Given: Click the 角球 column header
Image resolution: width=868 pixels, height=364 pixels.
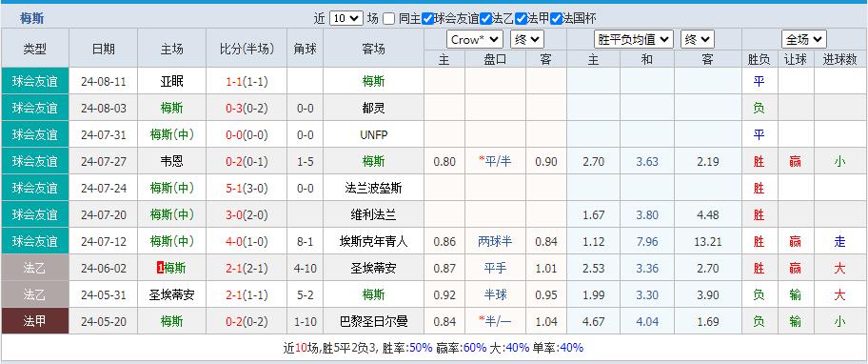Looking at the screenshot, I should click(305, 49).
